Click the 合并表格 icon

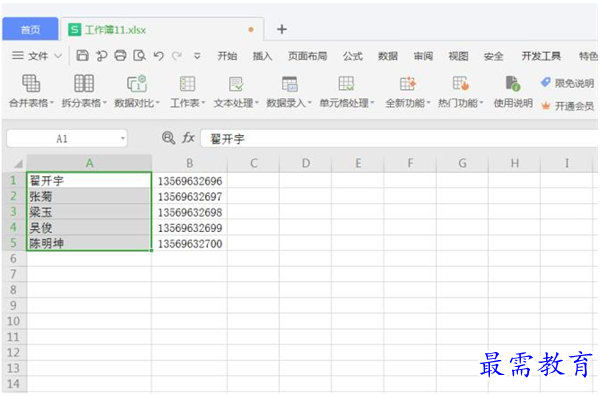tap(31, 83)
